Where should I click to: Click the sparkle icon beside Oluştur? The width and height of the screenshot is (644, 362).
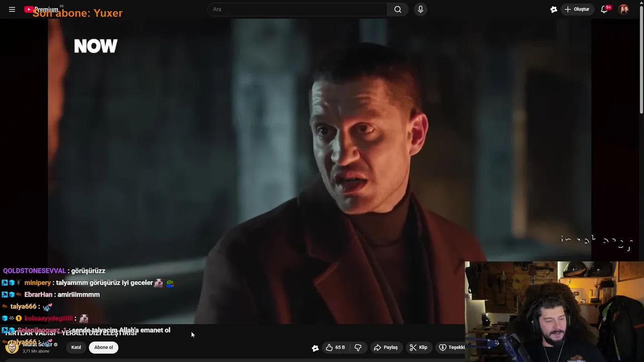553,9
